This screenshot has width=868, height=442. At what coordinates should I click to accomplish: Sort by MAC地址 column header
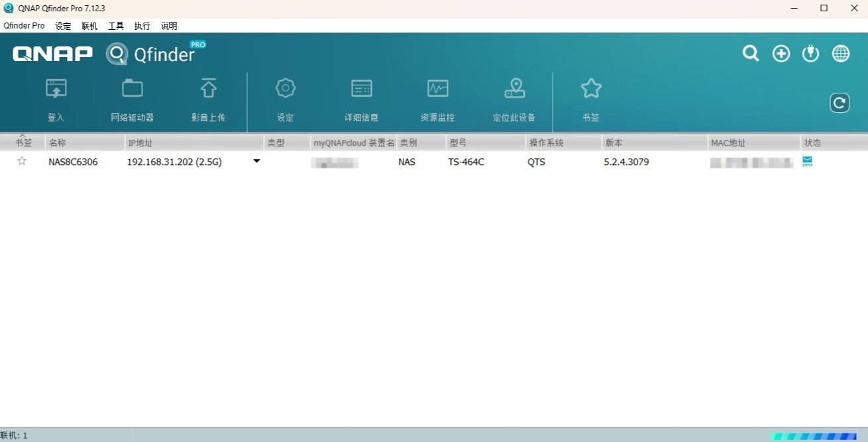pos(754,142)
